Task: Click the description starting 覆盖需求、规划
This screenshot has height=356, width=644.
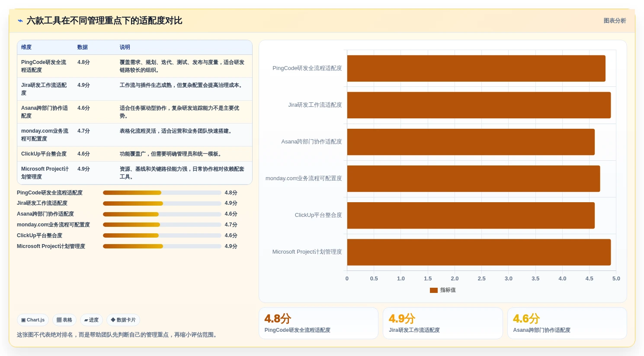Action: point(182,66)
